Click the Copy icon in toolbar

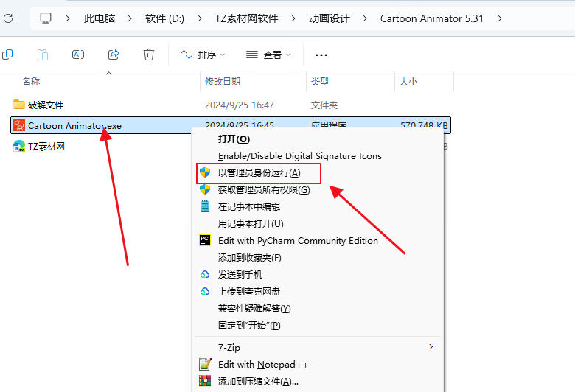pyautogui.click(x=7, y=55)
